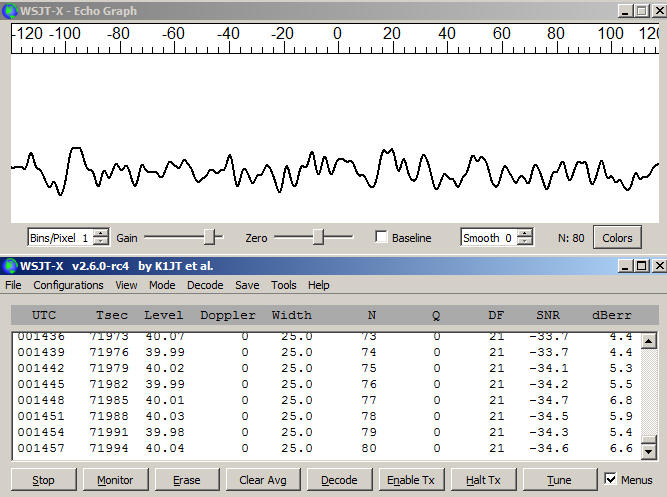The height and width of the screenshot is (497, 667).
Task: Click the Monitor button
Action: point(115,480)
